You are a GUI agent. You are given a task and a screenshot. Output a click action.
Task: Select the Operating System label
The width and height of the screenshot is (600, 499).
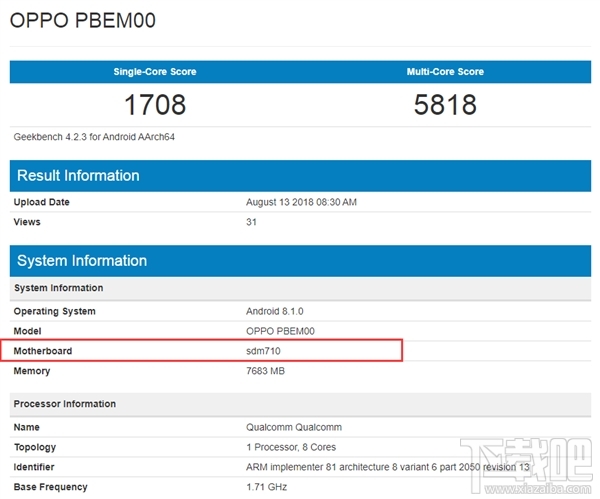(54, 311)
